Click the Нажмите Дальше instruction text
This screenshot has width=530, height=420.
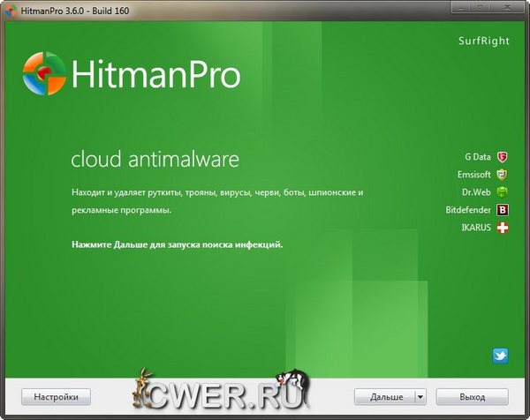point(178,244)
